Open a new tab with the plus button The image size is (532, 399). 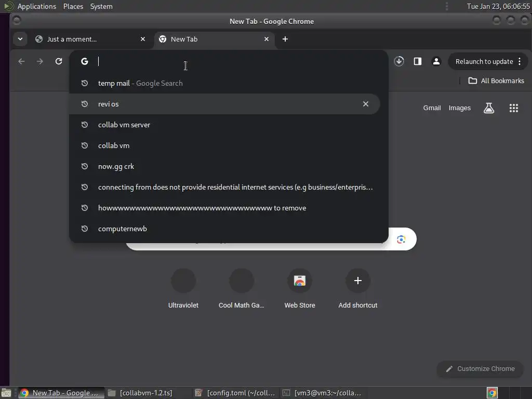point(285,39)
